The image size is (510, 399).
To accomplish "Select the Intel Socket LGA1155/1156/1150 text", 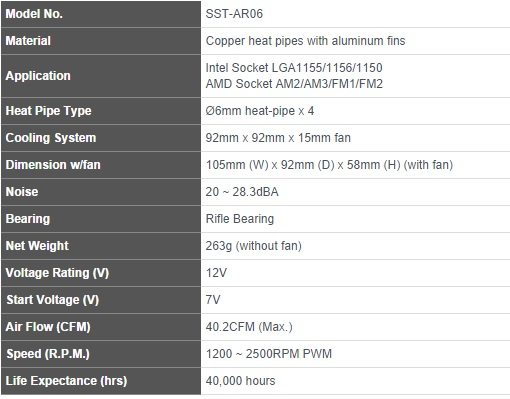I will coord(294,68).
